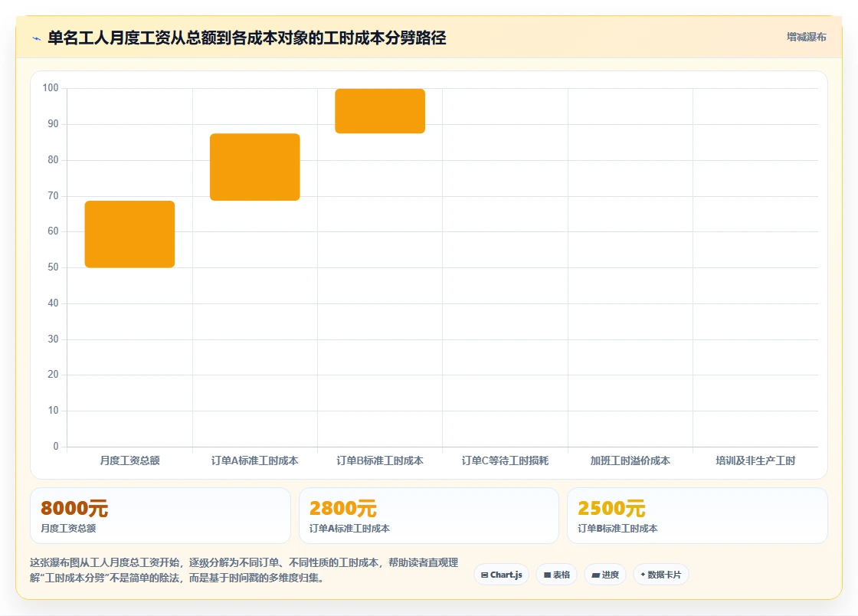The height and width of the screenshot is (616, 858).
Task: Click the 0 value on y-axis
Action: pyautogui.click(x=56, y=447)
